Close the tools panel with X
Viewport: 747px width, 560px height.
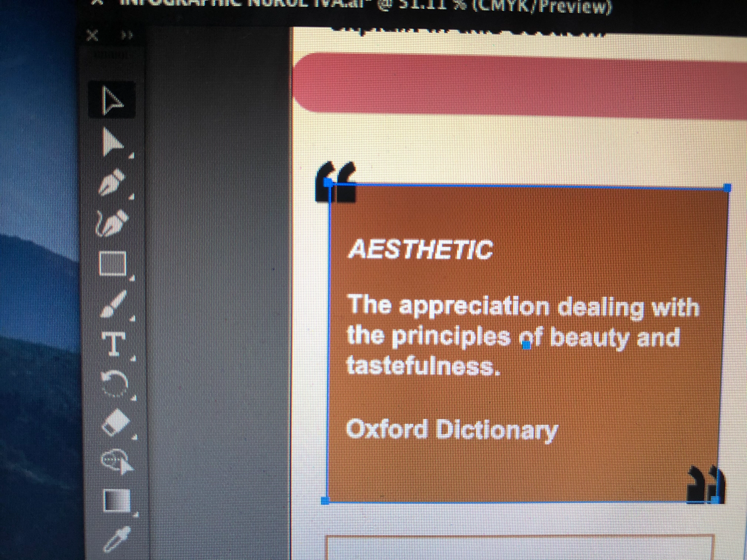92,35
